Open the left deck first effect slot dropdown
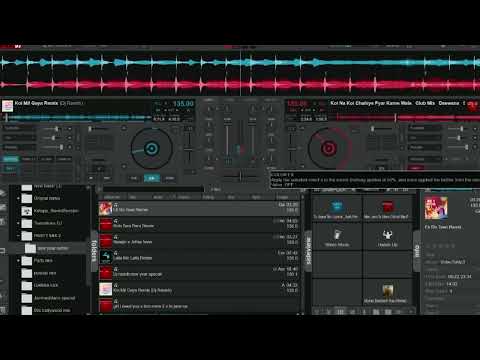Screen dimensions: 480x360 point(18,128)
